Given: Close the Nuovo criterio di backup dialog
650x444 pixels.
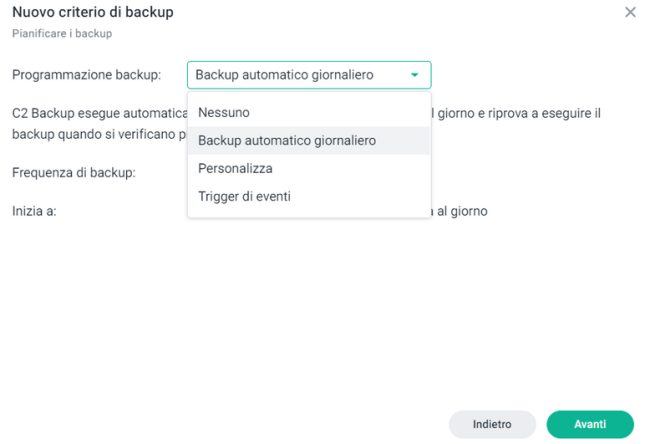Looking at the screenshot, I should coord(630,12).
